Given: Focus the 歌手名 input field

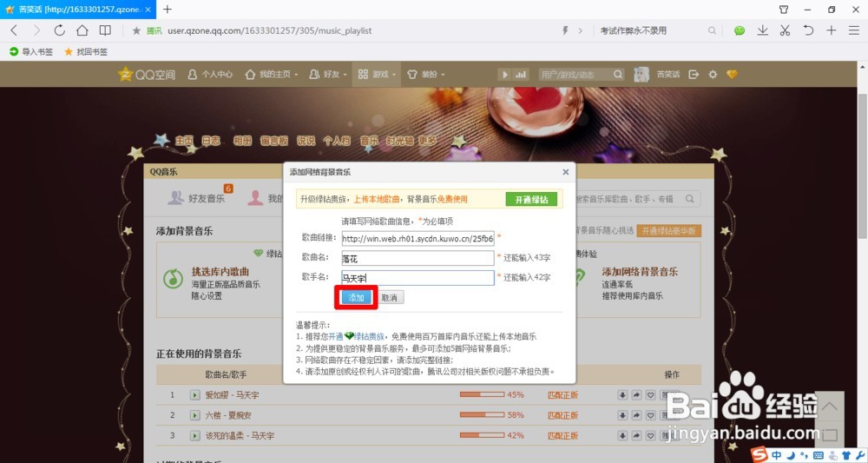Looking at the screenshot, I should click(x=418, y=277).
